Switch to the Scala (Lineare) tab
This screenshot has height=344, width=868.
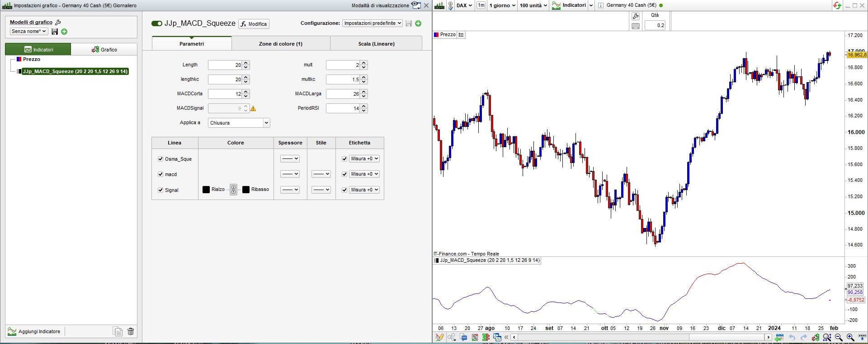click(x=376, y=44)
